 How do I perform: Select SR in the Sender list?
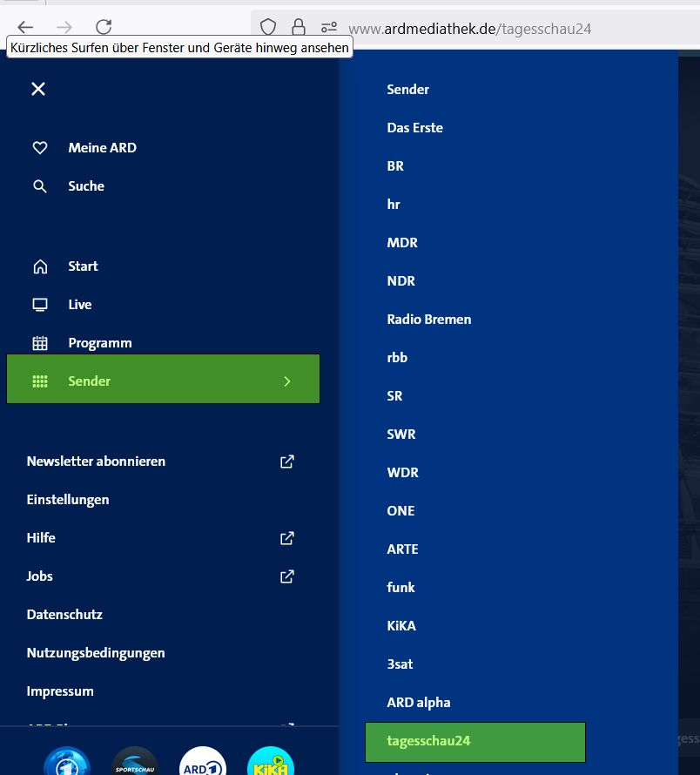pyautogui.click(x=394, y=396)
